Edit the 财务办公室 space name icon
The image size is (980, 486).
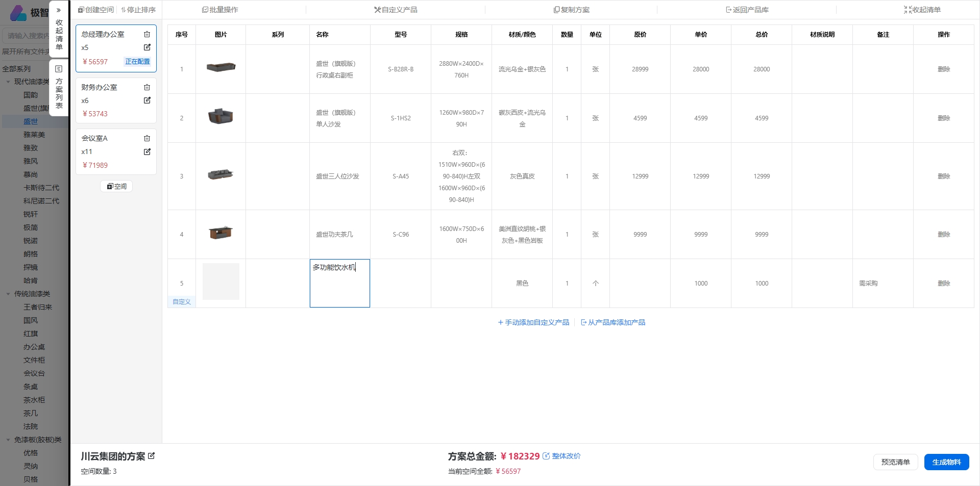[147, 100]
